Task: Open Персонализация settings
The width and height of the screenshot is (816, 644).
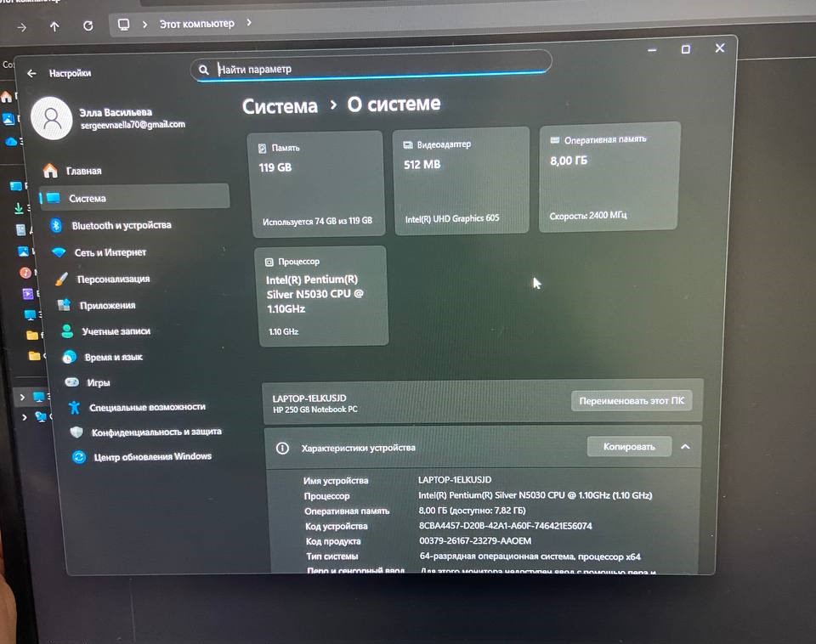Action: click(x=113, y=279)
